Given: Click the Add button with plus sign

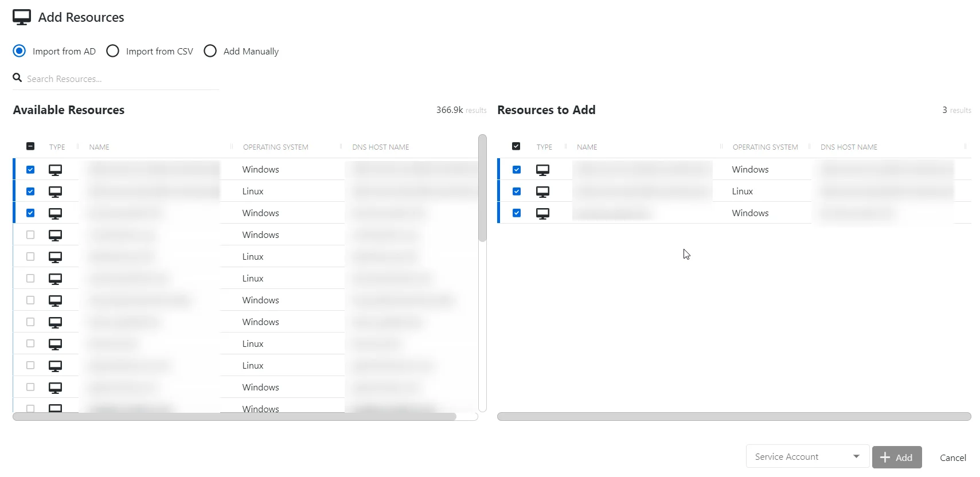Looking at the screenshot, I should point(897,457).
